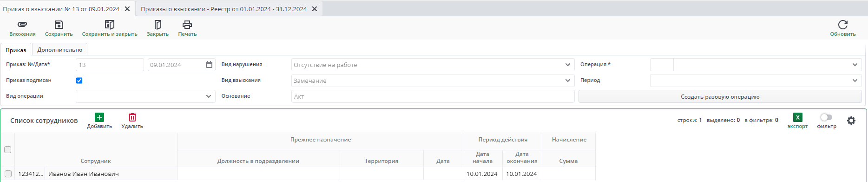Open table settings gear icon

click(x=851, y=121)
